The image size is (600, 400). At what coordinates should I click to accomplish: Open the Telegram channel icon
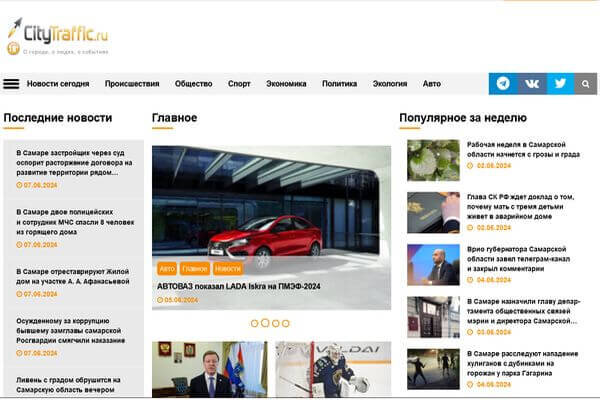pos(503,83)
